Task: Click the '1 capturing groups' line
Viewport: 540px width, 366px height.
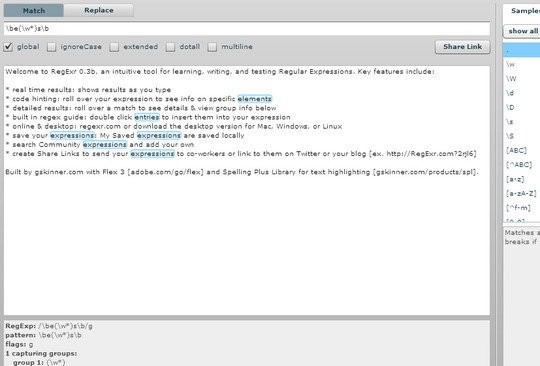Action: (41, 354)
